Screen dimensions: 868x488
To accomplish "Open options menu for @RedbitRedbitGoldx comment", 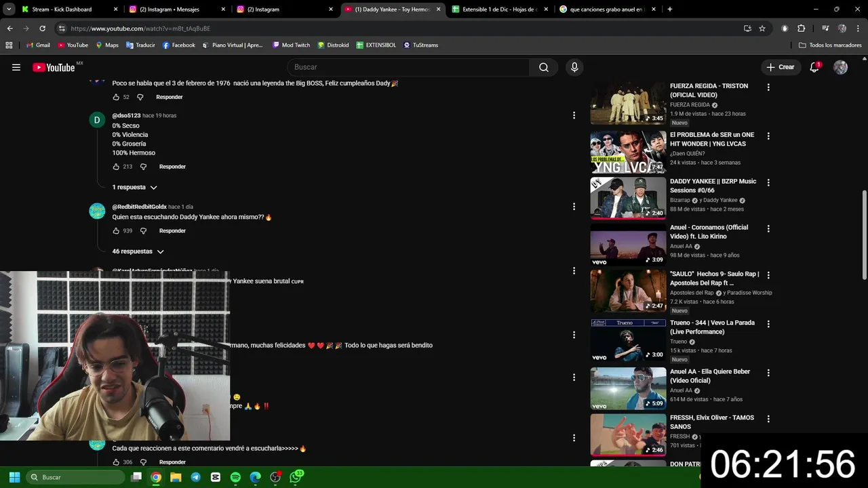I will (x=574, y=207).
